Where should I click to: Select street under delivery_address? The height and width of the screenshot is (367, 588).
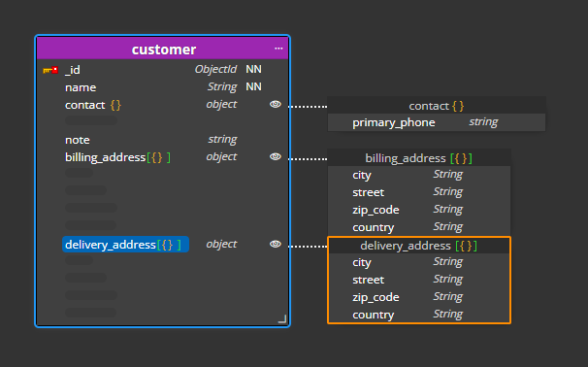click(x=369, y=280)
